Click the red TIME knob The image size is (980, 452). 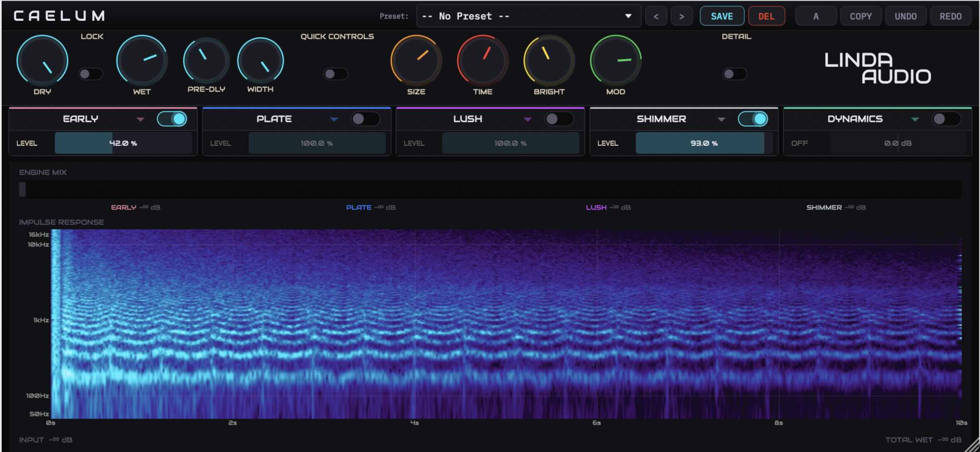(x=483, y=61)
